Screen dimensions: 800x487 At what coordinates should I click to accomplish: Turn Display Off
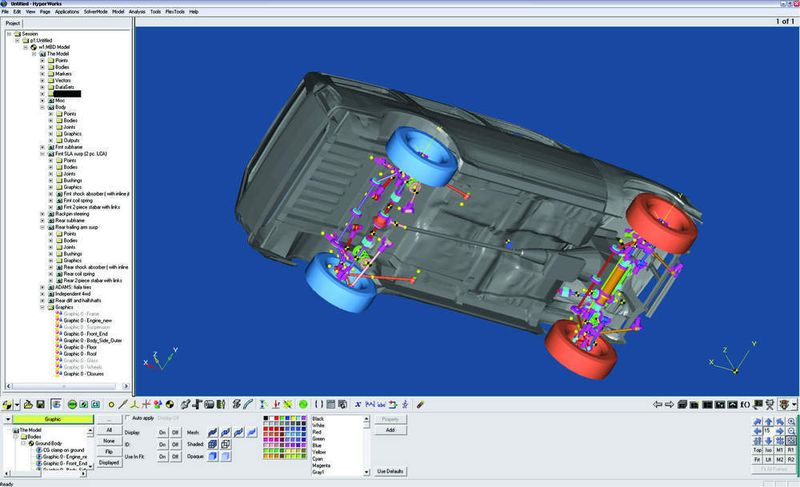175,432
